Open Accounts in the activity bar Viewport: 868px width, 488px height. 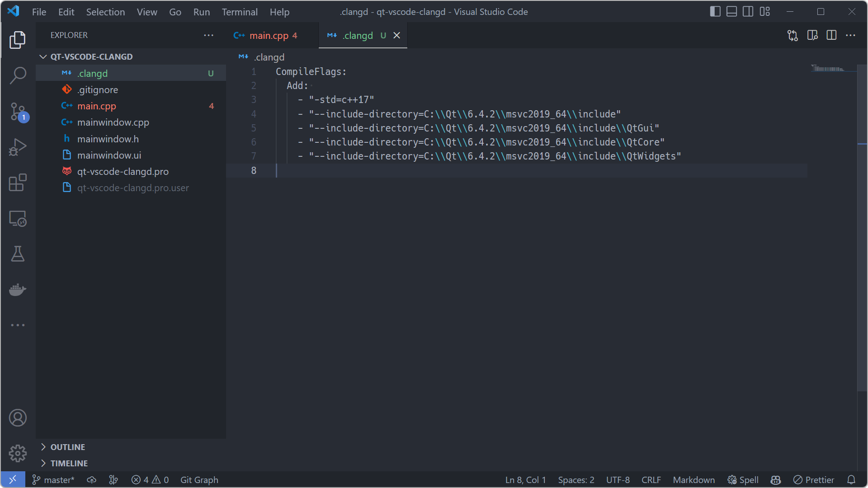18,418
